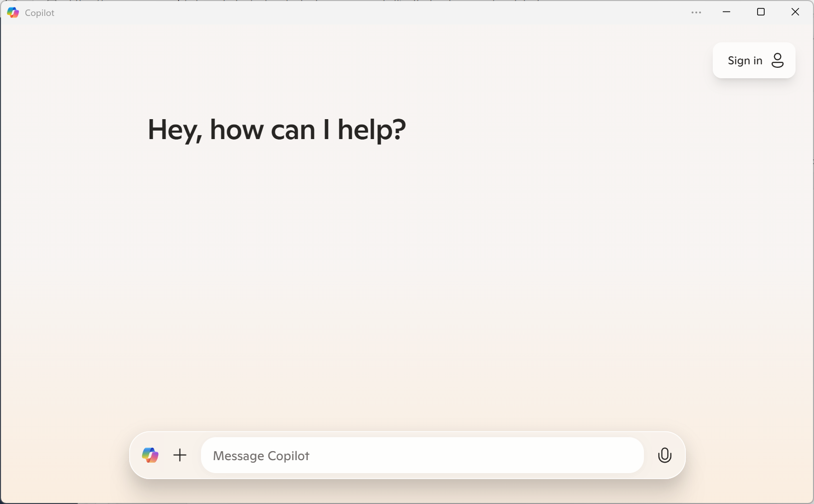Click the colorful Copilot icon in the composer
Screen dimensions: 814x504
[150, 455]
